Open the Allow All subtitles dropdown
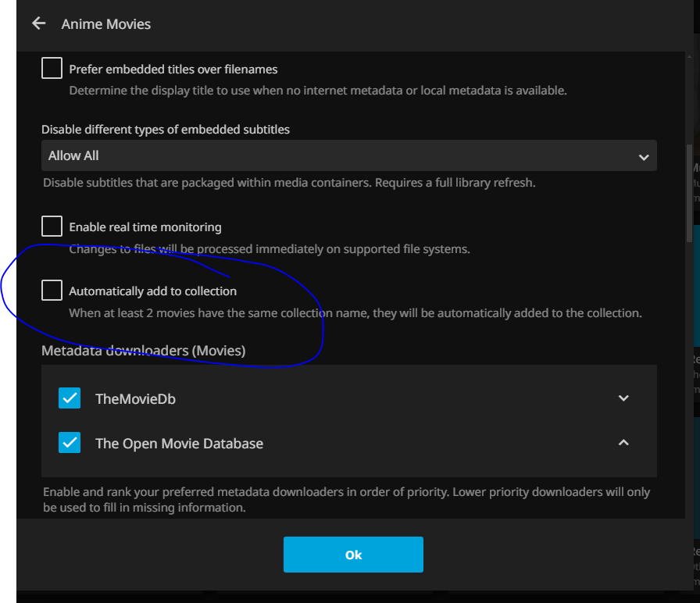 [x=348, y=156]
